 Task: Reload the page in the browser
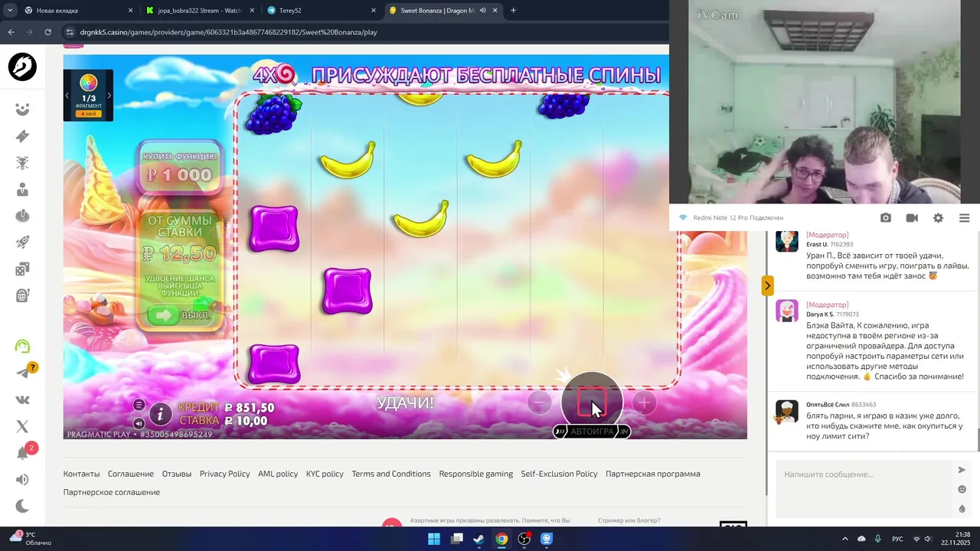pos(48,32)
